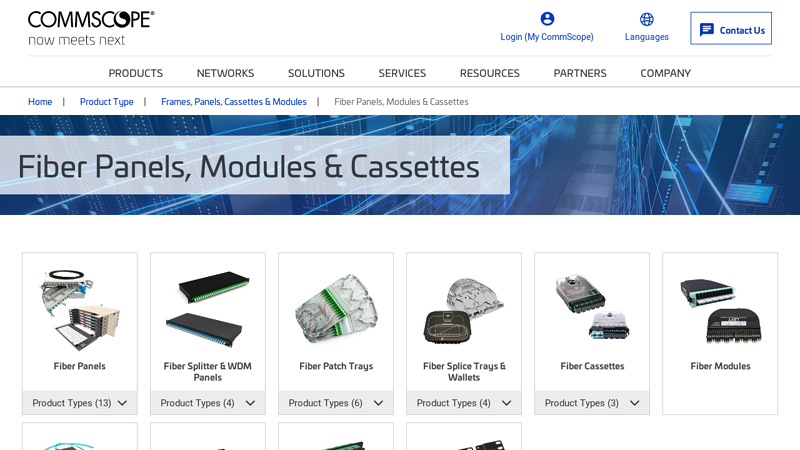Open the Fiber Splice Trays & Wallets title
This screenshot has height=450, width=800.
pyautogui.click(x=464, y=371)
